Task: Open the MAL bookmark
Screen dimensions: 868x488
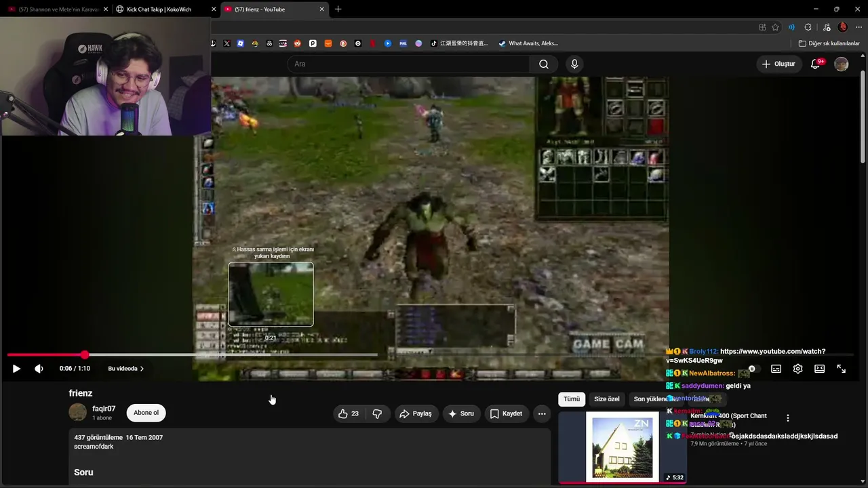Action: pyautogui.click(x=403, y=43)
